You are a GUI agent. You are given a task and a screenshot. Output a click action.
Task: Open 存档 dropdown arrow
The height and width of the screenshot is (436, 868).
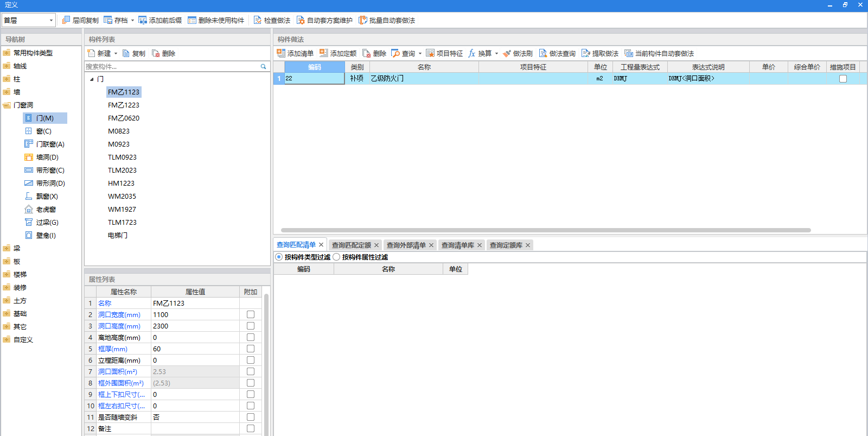pos(132,21)
